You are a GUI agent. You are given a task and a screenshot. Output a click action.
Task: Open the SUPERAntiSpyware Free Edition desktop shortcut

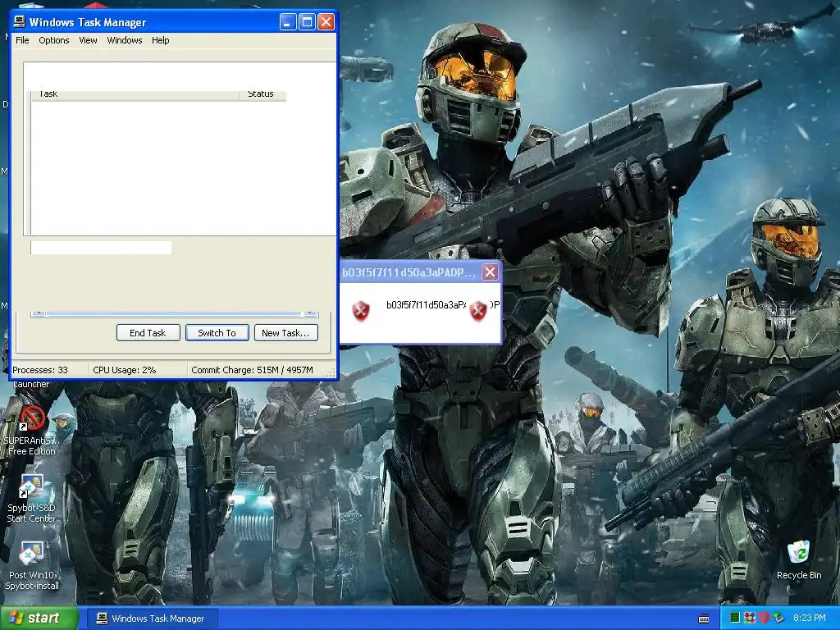point(32,430)
